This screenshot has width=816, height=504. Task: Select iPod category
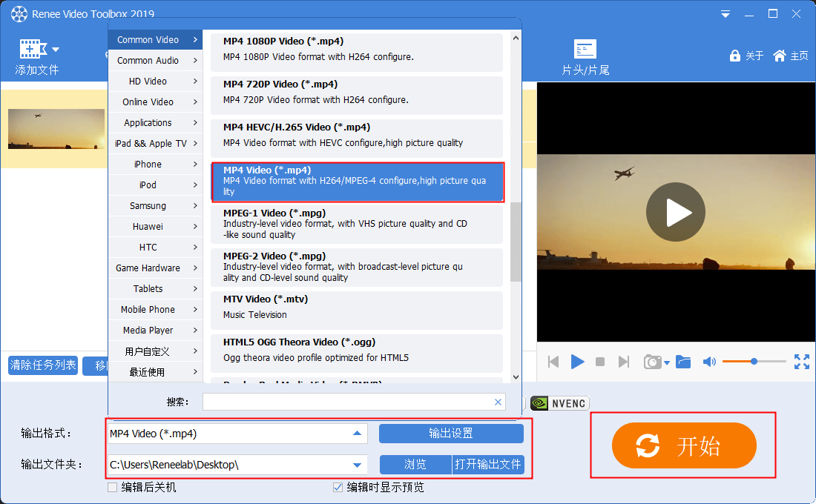[156, 185]
